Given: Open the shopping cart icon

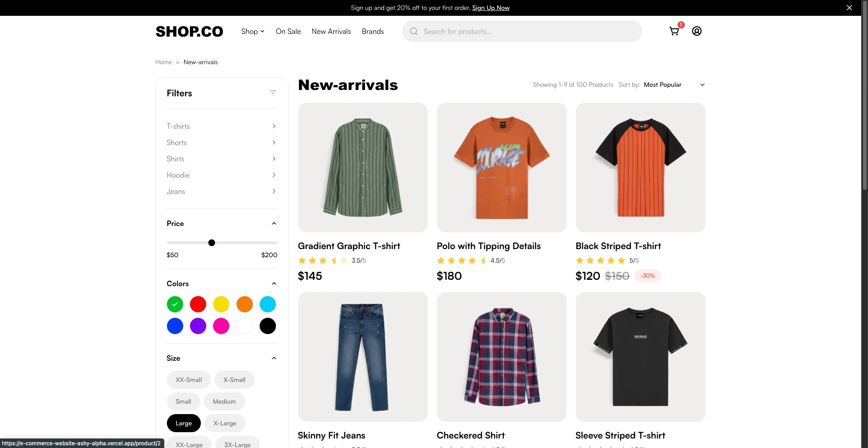Looking at the screenshot, I should click(674, 31).
